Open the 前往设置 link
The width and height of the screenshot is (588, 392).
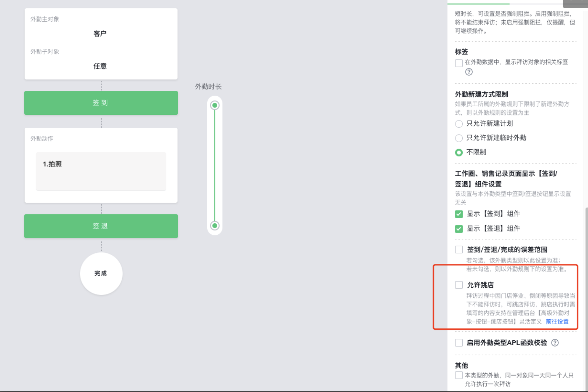[x=557, y=322]
